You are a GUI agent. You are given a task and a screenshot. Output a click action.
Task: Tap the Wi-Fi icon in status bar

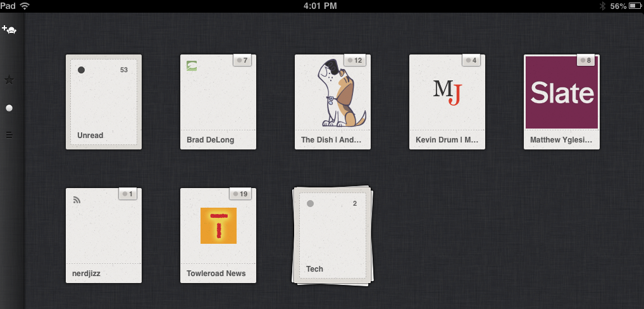25,6
